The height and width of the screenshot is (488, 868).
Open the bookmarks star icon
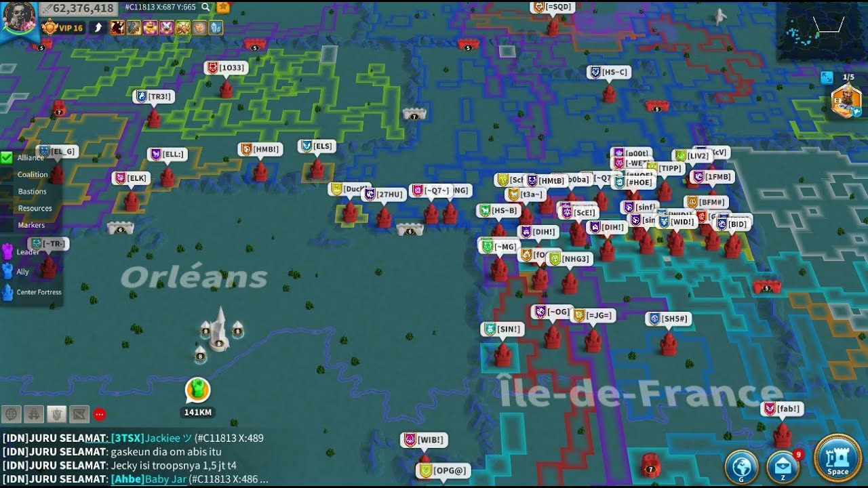click(223, 7)
